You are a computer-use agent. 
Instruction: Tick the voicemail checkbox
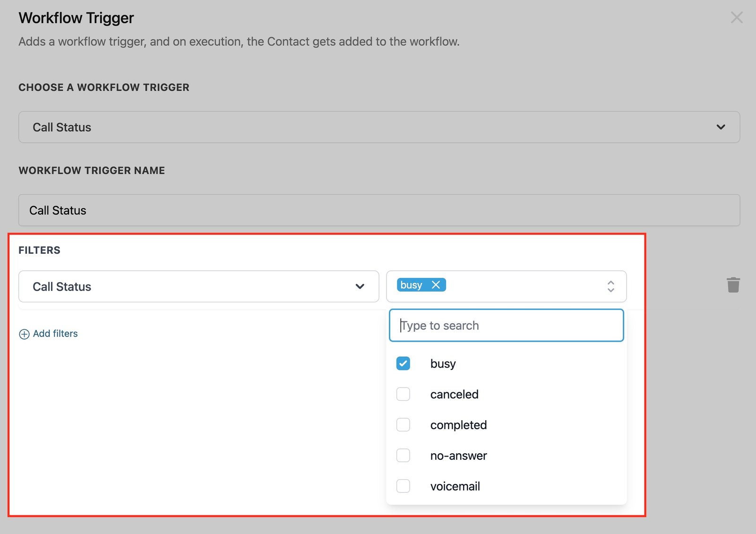point(403,486)
